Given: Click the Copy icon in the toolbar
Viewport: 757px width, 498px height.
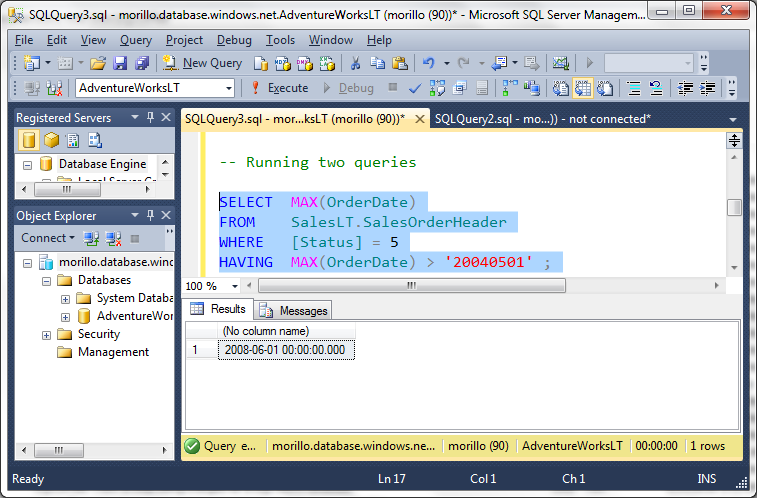Looking at the screenshot, I should click(377, 63).
